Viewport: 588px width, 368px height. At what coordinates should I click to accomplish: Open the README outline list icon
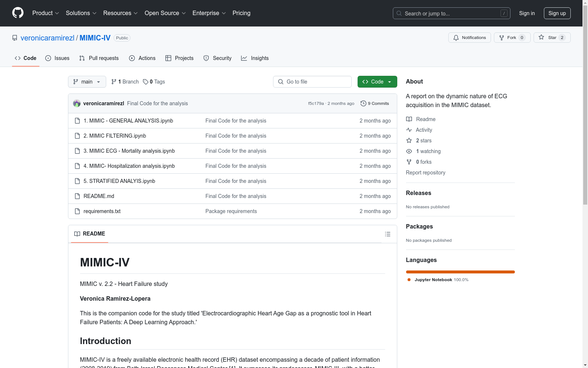click(387, 234)
